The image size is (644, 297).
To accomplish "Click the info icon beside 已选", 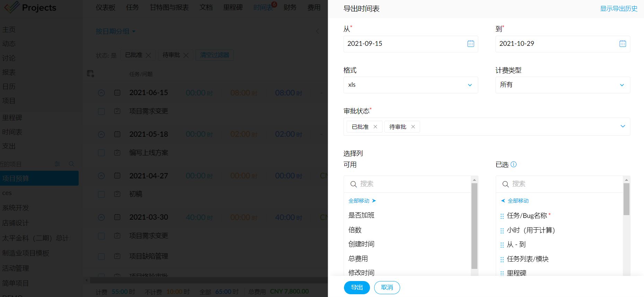I will coord(514,164).
